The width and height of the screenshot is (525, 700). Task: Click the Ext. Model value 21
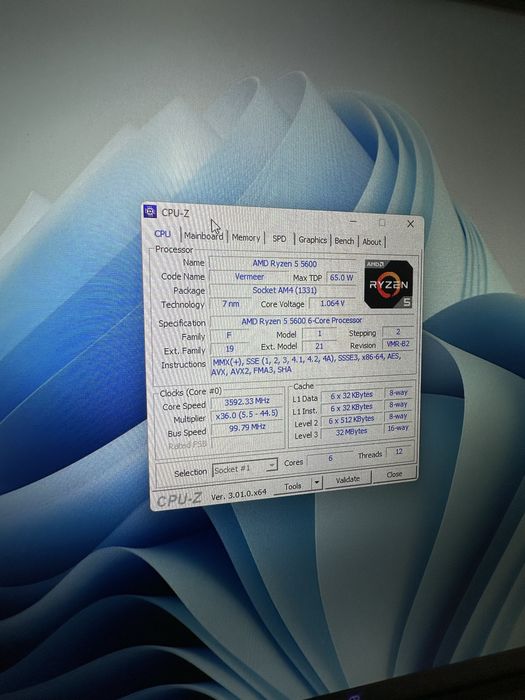coord(319,346)
